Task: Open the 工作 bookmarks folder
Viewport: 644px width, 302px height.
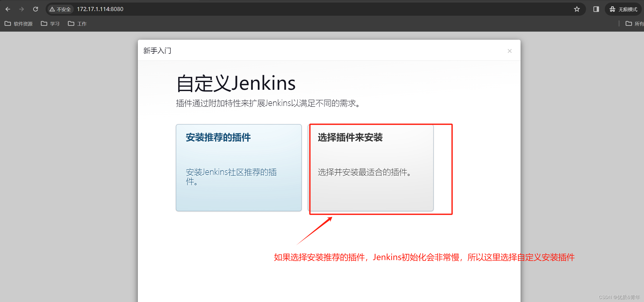Action: (77, 24)
